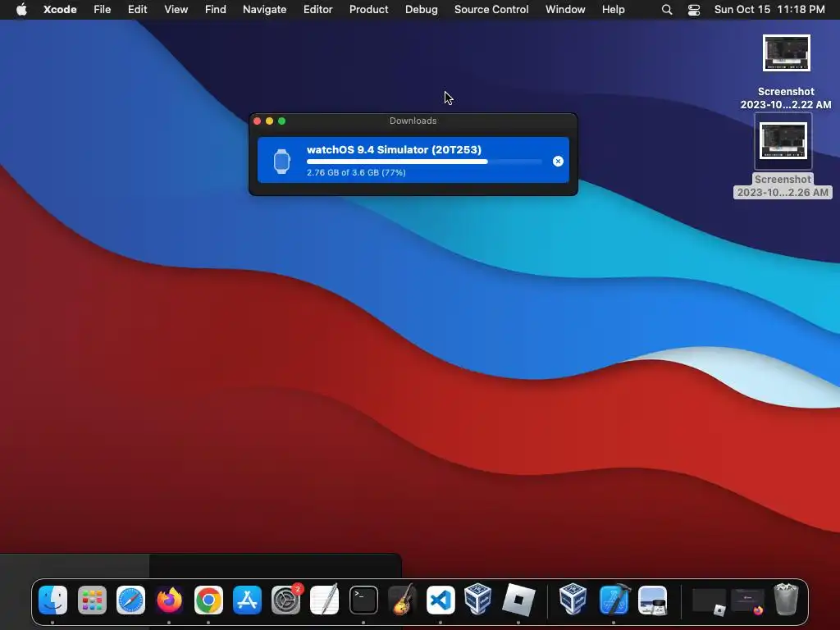Screen dimensions: 840x630
Task: Open the Find menu
Action: coord(216,10)
